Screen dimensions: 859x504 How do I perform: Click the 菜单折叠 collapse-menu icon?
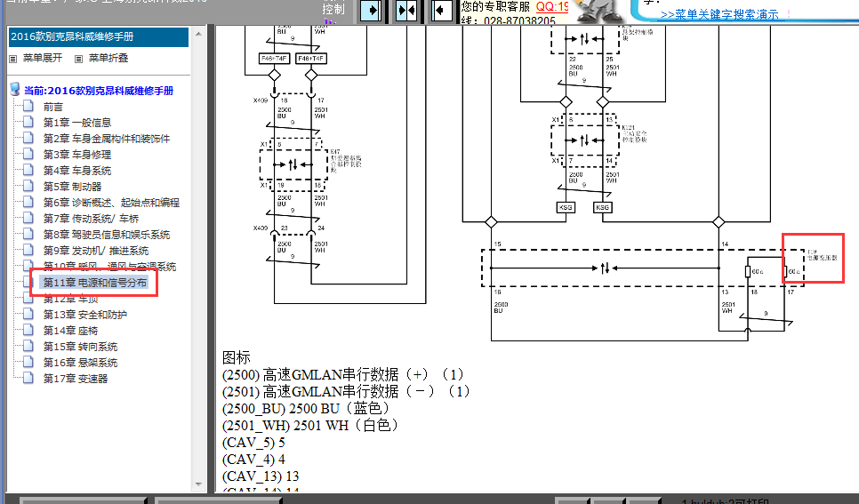coord(79,59)
